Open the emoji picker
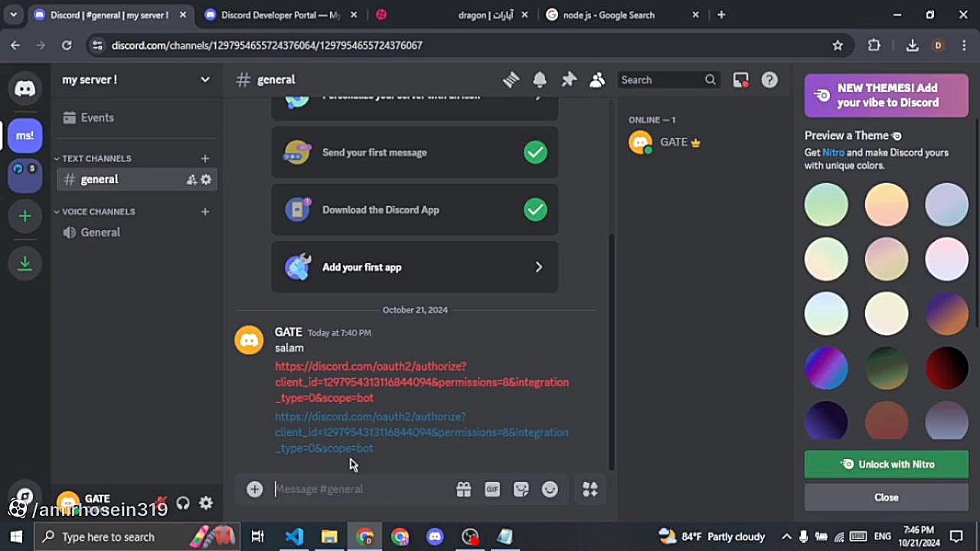 [x=550, y=489]
